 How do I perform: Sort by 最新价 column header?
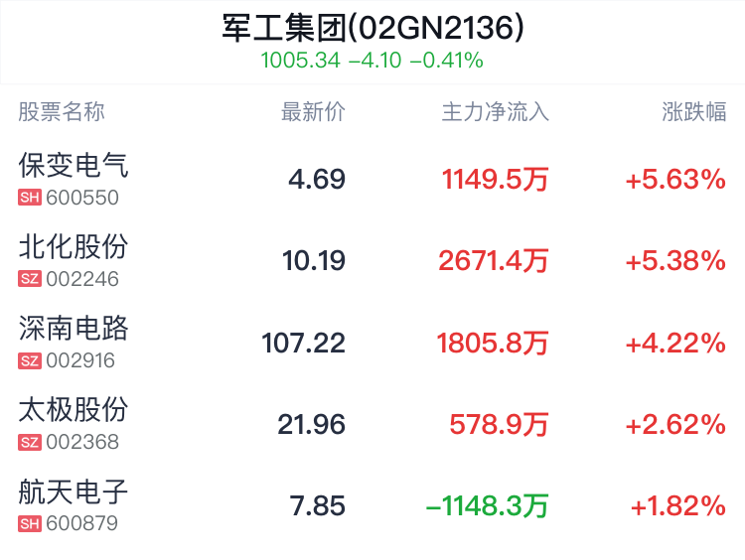coord(313,112)
